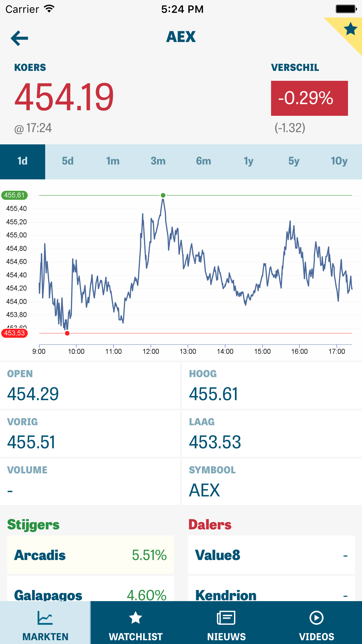Open Arcadis stock from Stijgers
The height and width of the screenshot is (644, 362).
(90, 555)
